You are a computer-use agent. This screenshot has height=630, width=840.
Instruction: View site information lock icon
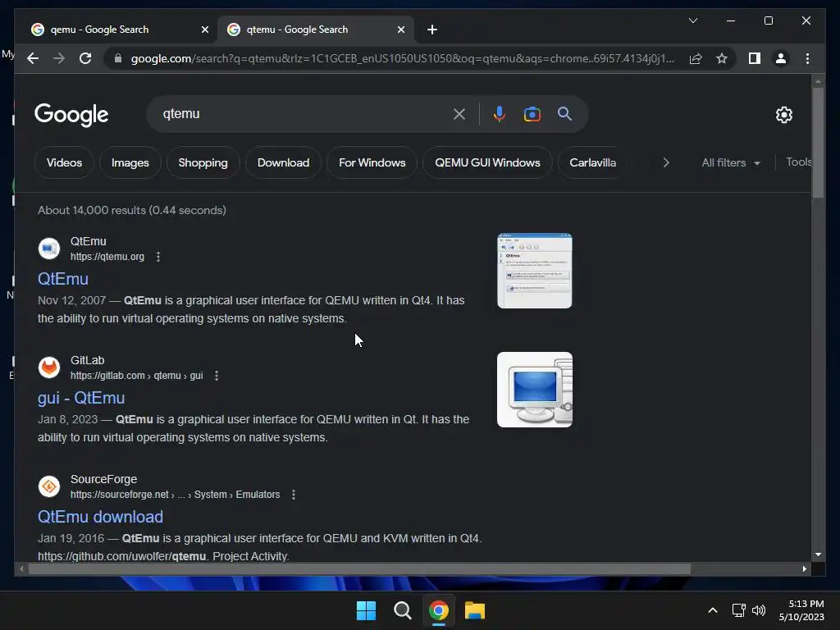118,58
